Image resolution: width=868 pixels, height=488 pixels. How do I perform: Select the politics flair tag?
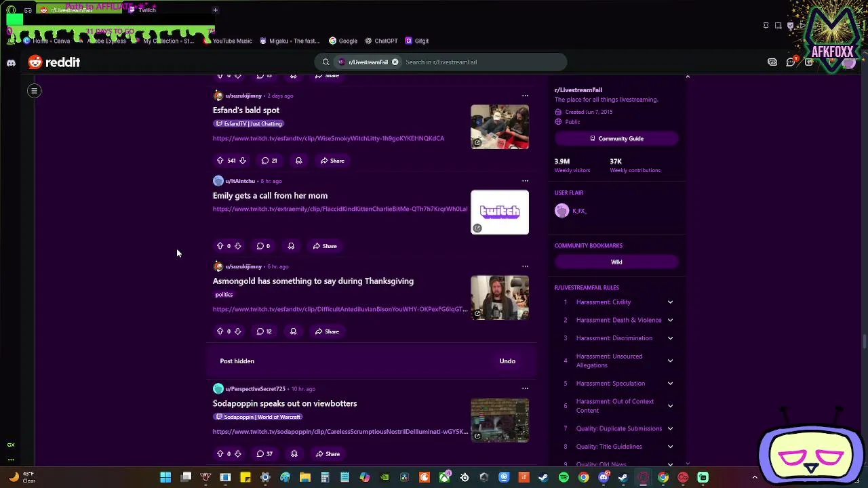[224, 295]
